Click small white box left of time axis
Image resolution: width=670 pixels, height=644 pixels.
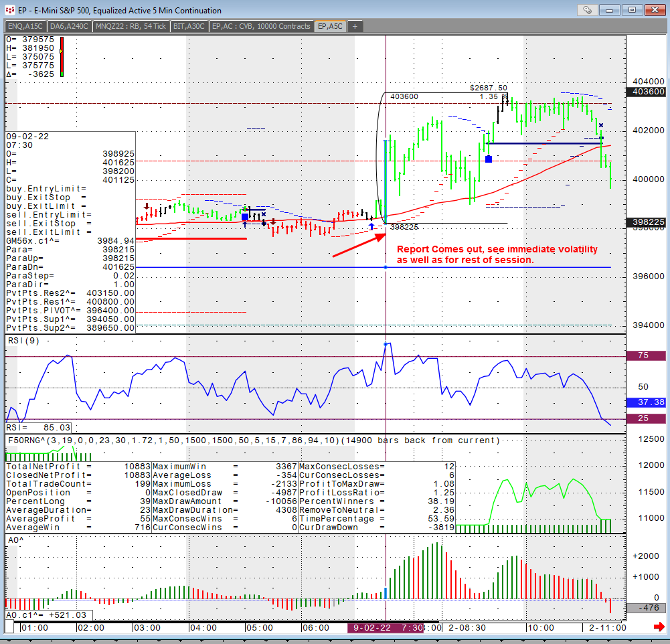(x=11, y=627)
